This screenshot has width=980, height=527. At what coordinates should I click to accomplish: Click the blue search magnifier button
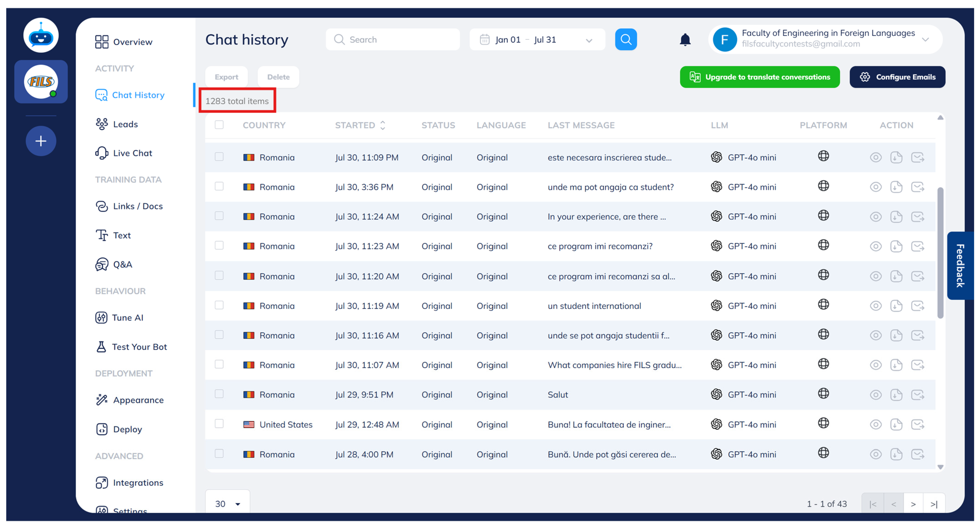(625, 40)
